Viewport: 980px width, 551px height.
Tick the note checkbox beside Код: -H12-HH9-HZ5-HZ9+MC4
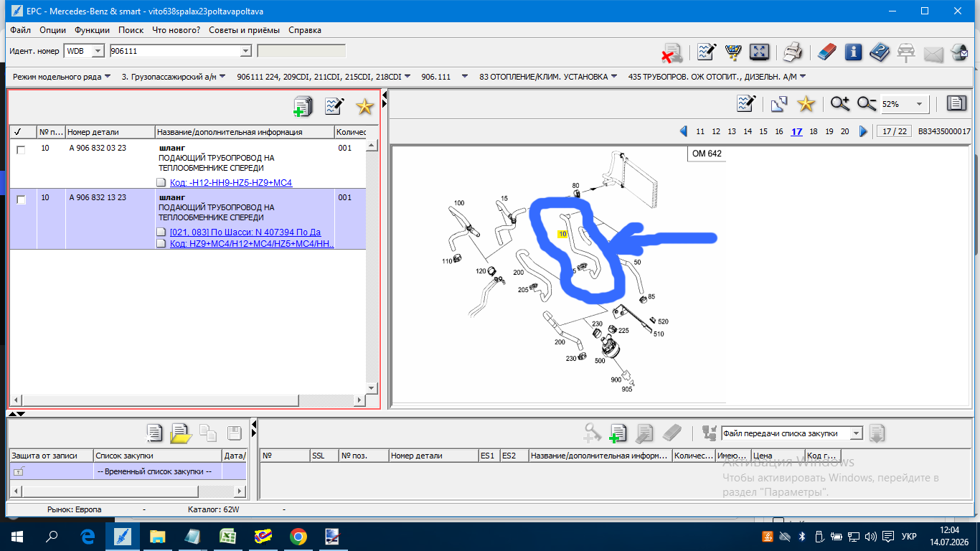pos(162,182)
